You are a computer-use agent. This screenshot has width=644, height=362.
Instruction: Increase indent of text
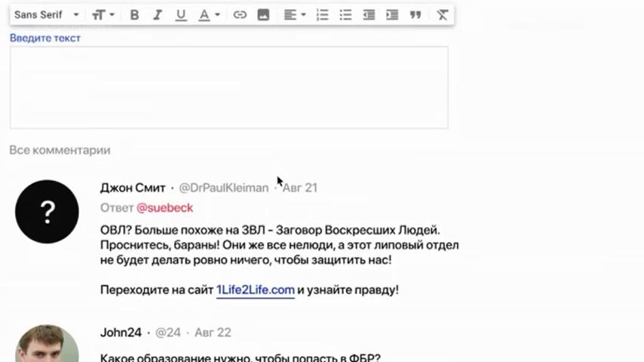click(392, 15)
